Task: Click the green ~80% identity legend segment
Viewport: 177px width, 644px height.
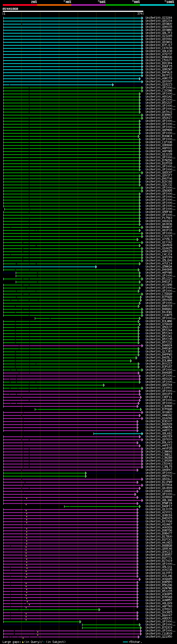Action: pyautogui.click(x=123, y=5)
